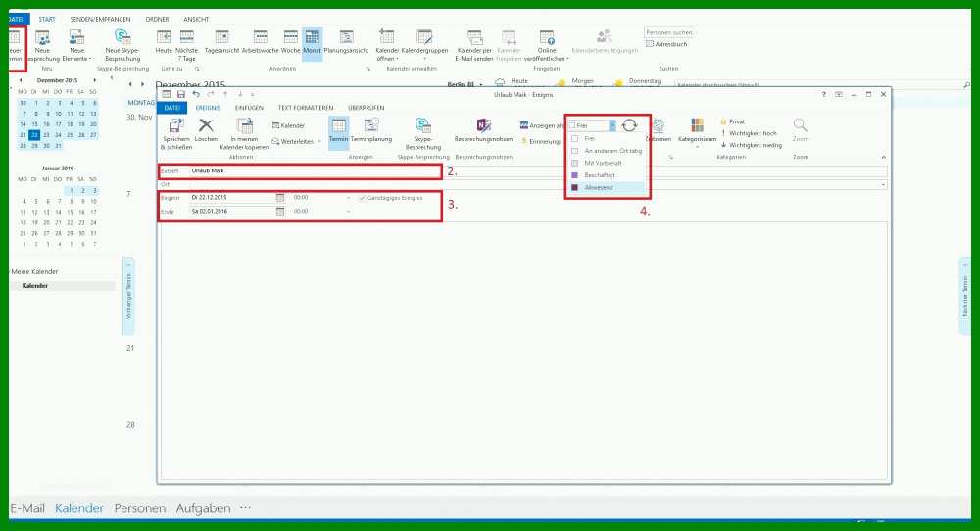
Task: Switch to Arbeitswoche view
Action: tap(260, 42)
